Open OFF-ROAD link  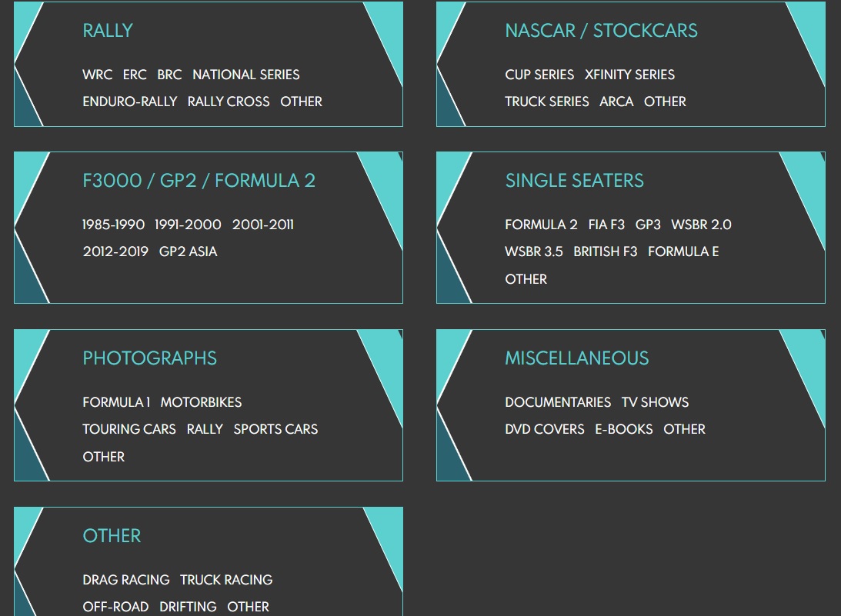pos(116,606)
